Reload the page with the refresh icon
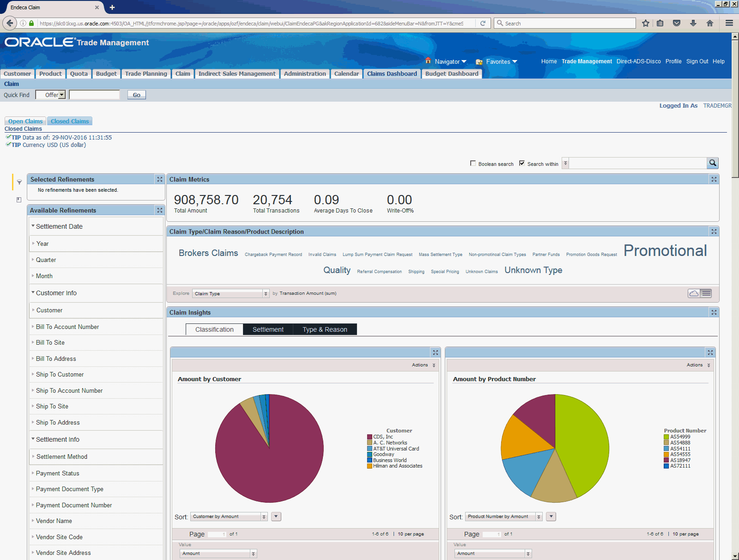This screenshot has width=739, height=560. coord(483,23)
